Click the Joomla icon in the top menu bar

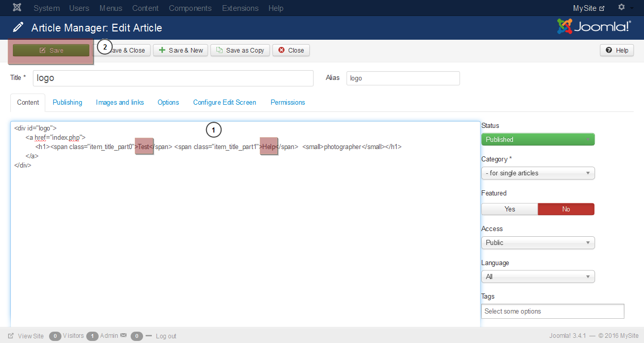[x=17, y=8]
